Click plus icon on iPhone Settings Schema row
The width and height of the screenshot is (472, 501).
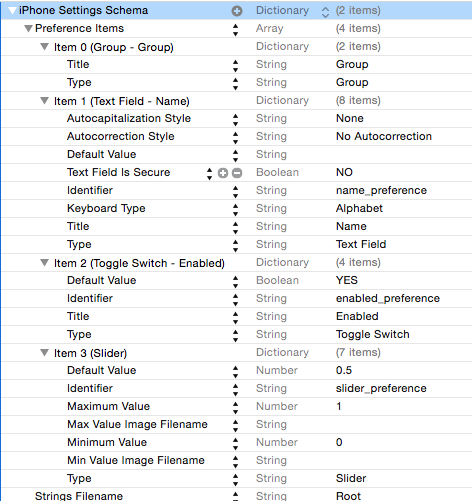(237, 11)
